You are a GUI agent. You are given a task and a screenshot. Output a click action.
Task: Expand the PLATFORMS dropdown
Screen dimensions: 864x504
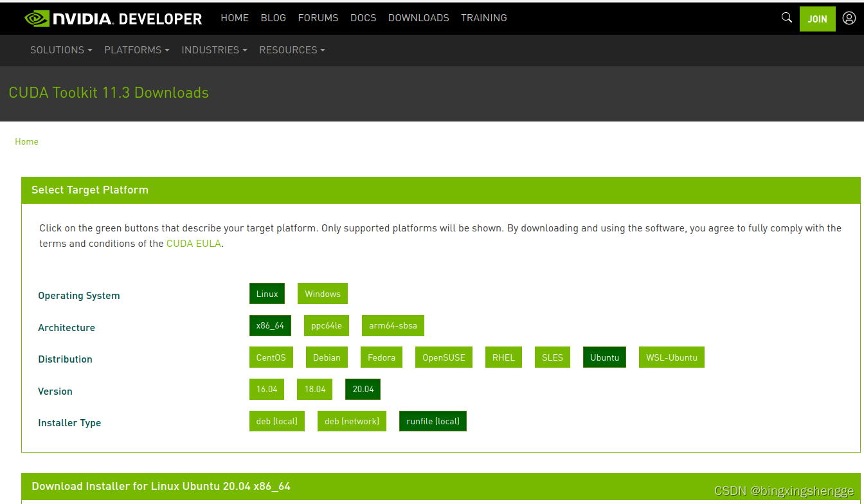[x=136, y=50]
